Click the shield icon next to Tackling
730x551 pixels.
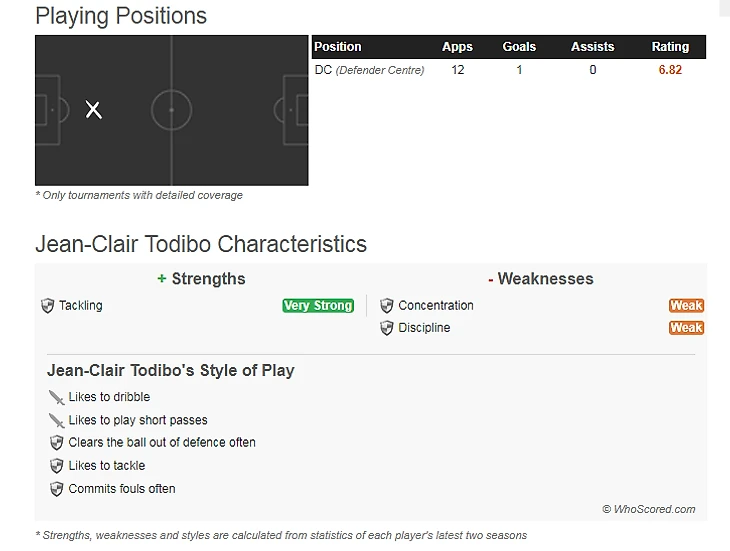pos(47,306)
